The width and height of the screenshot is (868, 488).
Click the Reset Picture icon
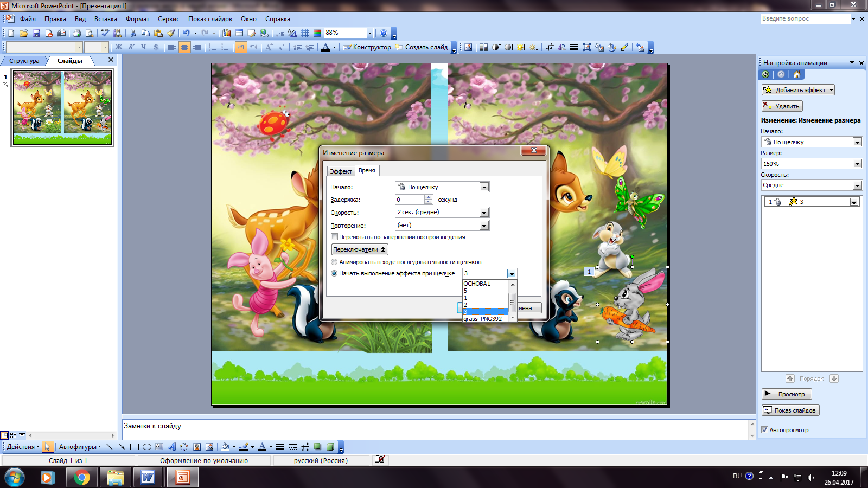[641, 47]
